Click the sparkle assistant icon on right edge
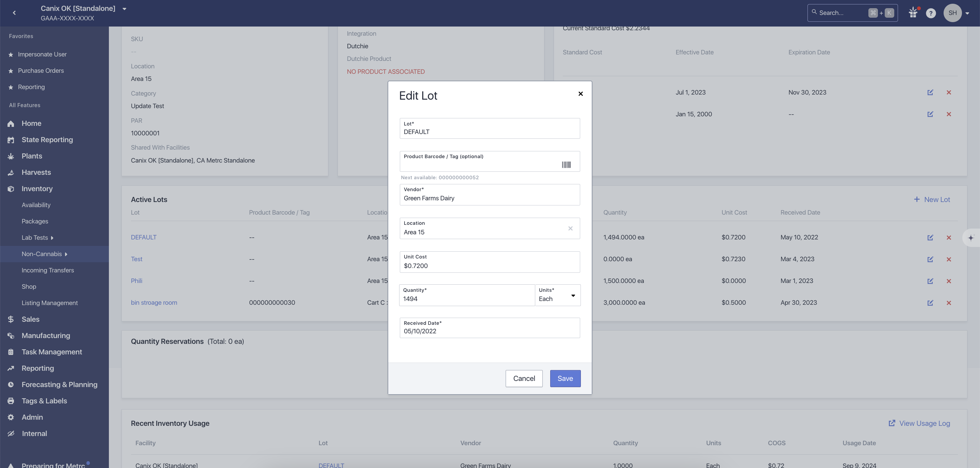The height and width of the screenshot is (468, 980). (x=971, y=238)
